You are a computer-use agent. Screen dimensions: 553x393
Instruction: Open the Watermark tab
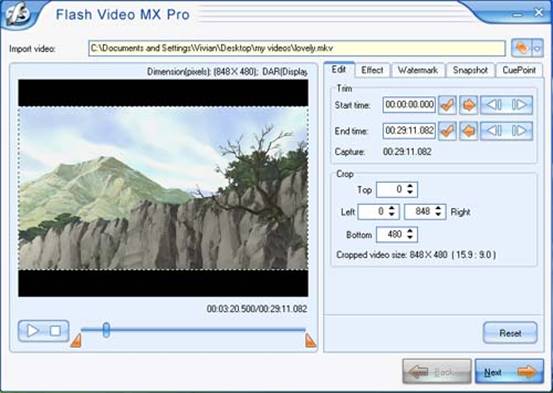(x=418, y=70)
